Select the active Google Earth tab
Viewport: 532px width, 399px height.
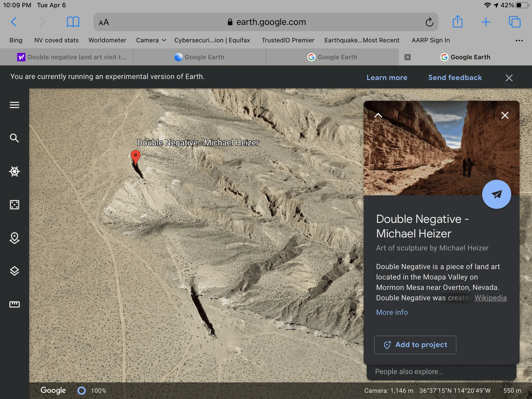click(x=465, y=57)
